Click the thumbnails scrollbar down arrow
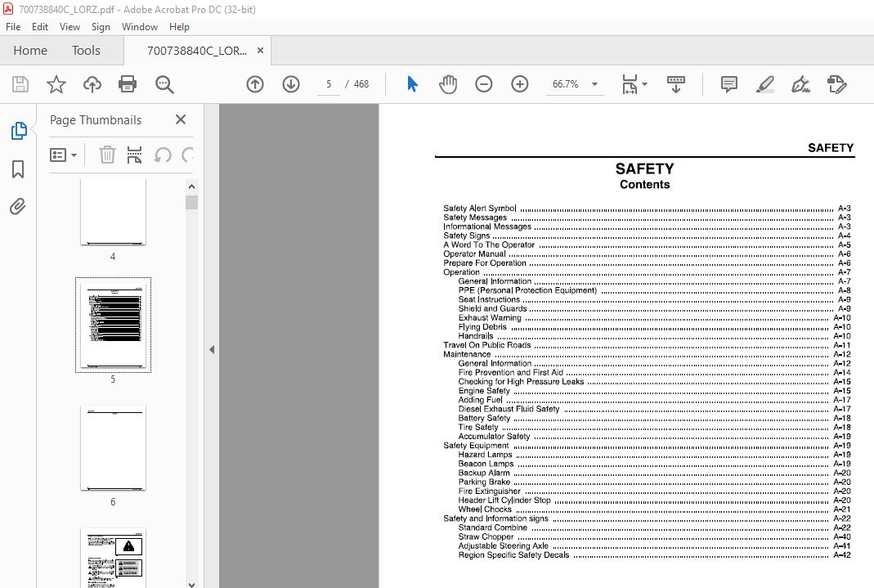Image resolution: width=874 pixels, height=588 pixels. (x=192, y=584)
